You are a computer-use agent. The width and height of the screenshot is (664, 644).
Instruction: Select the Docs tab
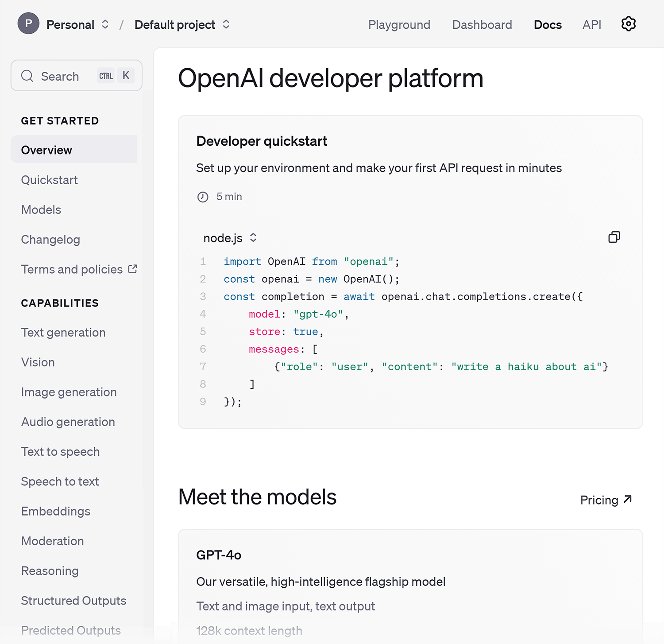pyautogui.click(x=548, y=25)
